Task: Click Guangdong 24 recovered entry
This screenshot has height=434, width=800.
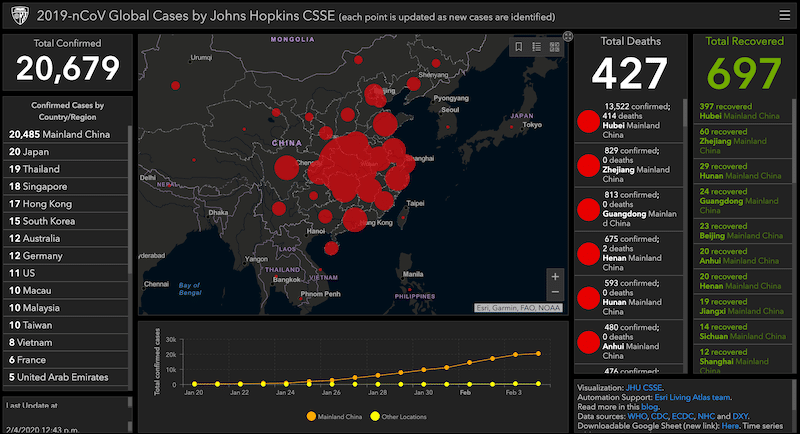Action: pyautogui.click(x=742, y=201)
